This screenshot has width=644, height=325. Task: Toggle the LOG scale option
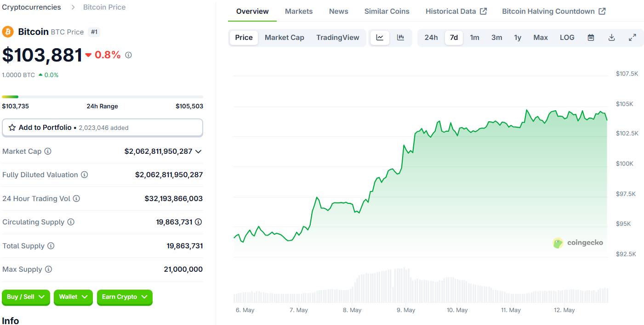click(567, 38)
